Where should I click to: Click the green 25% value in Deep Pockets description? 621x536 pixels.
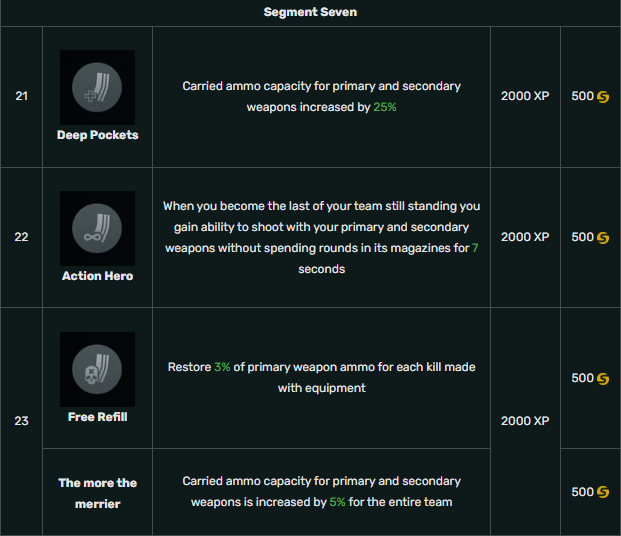pos(385,107)
